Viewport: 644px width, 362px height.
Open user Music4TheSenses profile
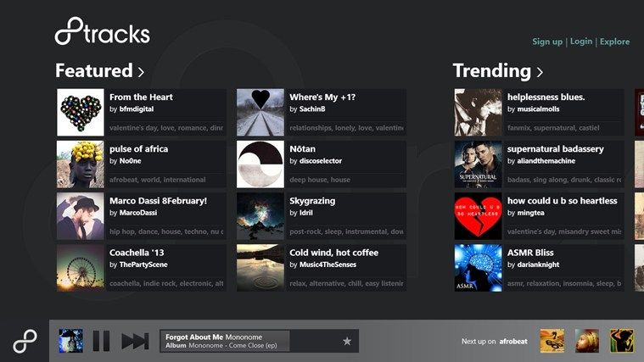coord(328,265)
